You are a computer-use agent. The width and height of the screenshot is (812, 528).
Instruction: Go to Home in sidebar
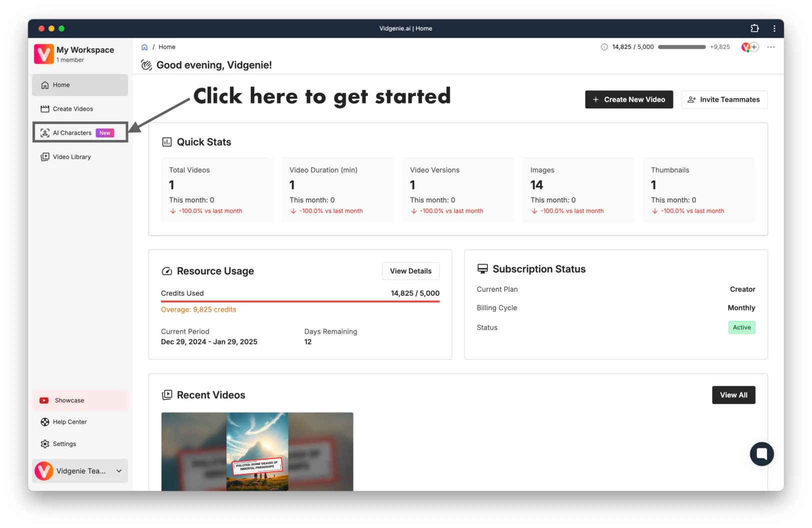click(x=80, y=85)
